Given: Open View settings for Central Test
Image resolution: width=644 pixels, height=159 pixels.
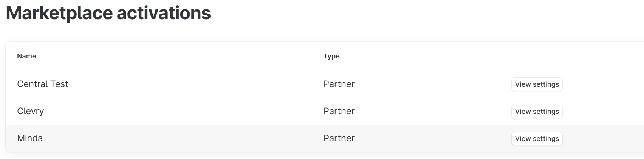Looking at the screenshot, I should click(x=537, y=84).
